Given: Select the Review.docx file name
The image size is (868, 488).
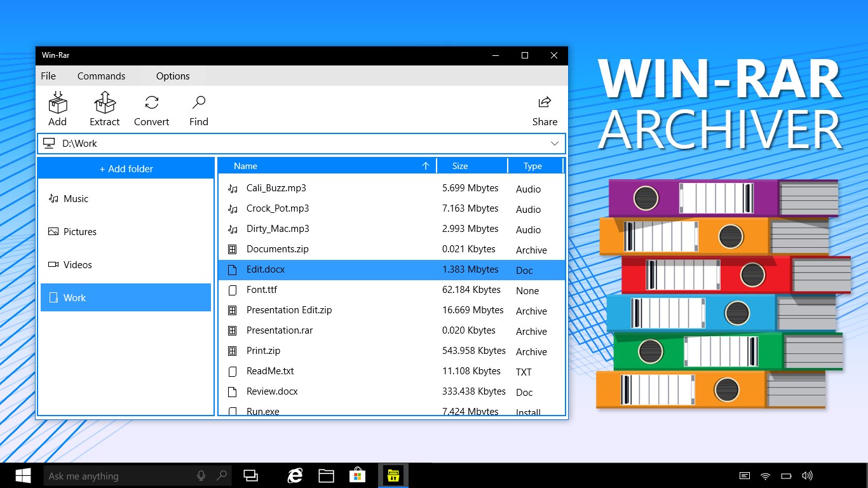Looking at the screenshot, I should click(272, 391).
